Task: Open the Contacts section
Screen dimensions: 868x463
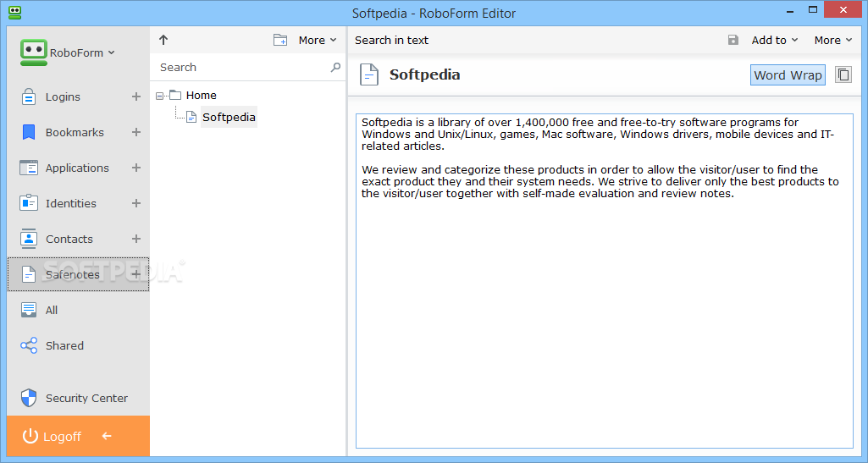Action: coord(69,239)
